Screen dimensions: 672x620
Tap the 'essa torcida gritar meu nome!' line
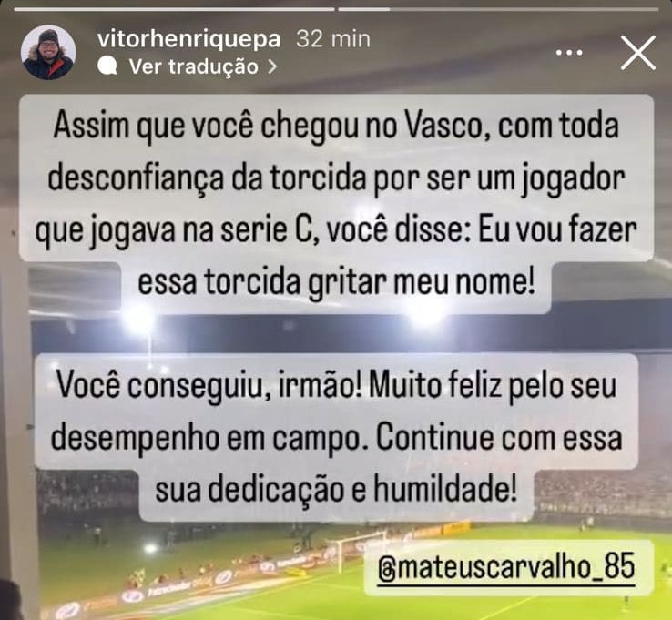click(336, 283)
